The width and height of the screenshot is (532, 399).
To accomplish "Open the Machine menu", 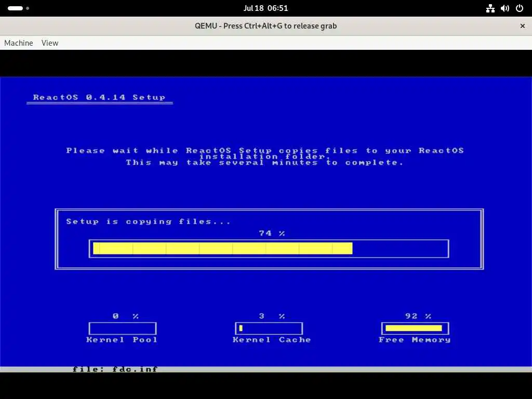I will coord(19,43).
